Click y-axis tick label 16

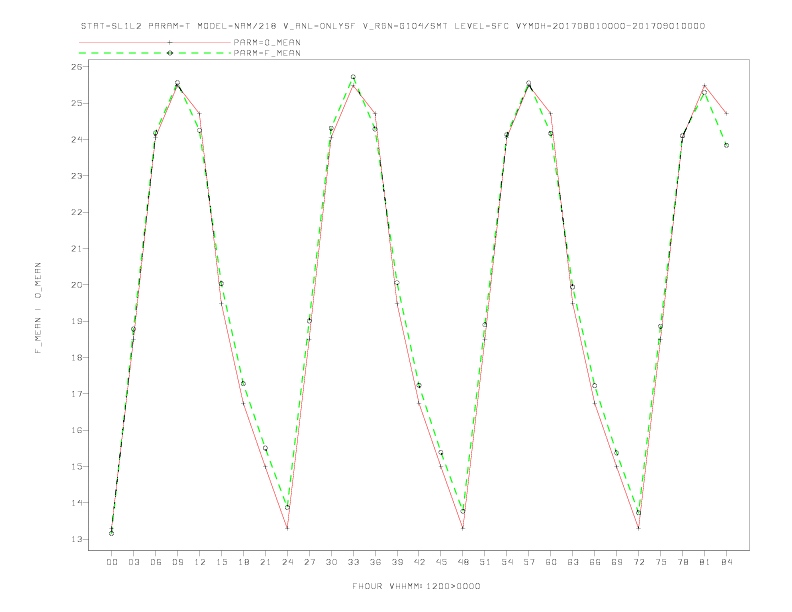(76, 430)
